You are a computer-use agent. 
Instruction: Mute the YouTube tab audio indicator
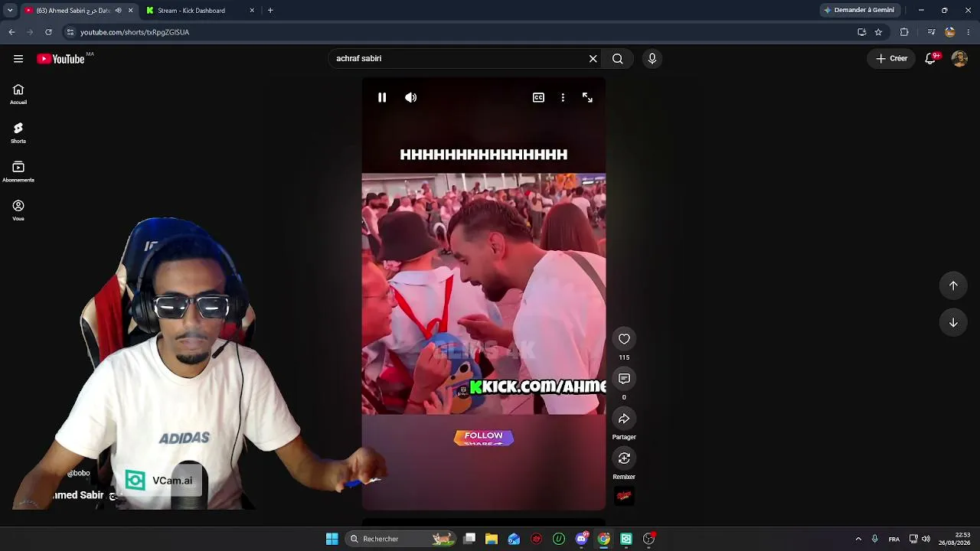pos(118,11)
